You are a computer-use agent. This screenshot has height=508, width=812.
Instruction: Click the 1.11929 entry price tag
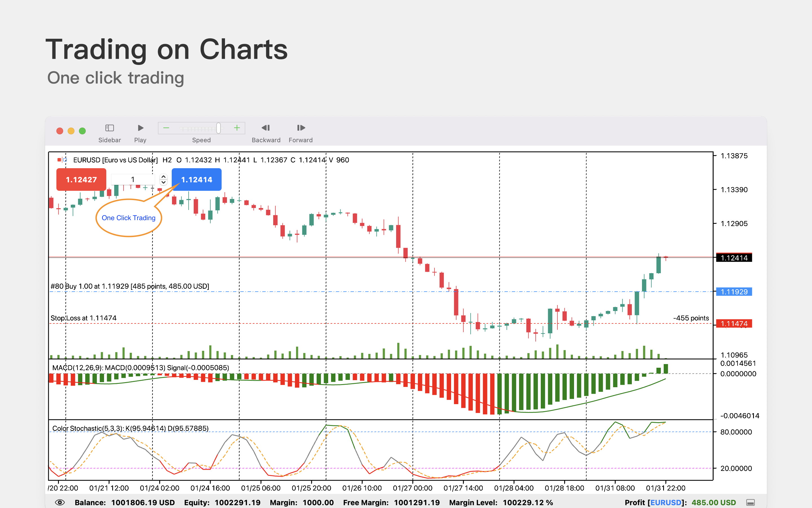[734, 292]
